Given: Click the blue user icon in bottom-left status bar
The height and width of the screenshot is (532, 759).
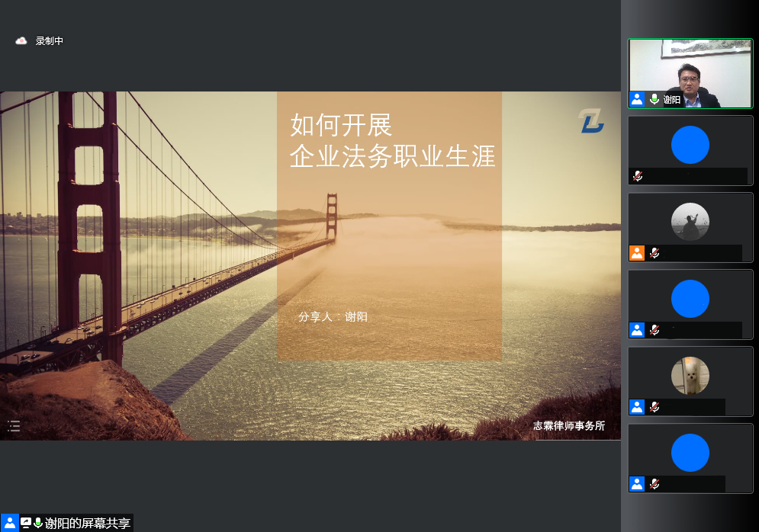Looking at the screenshot, I should [x=10, y=523].
